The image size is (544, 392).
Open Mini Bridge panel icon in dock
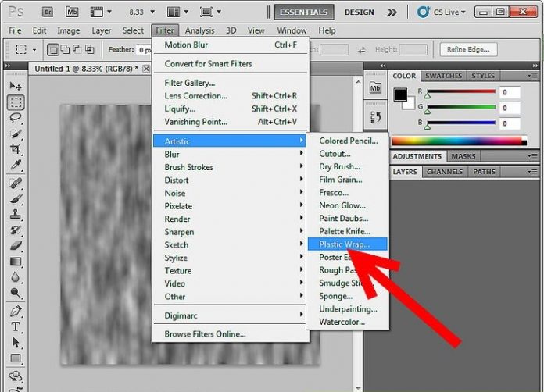pyautogui.click(x=374, y=87)
